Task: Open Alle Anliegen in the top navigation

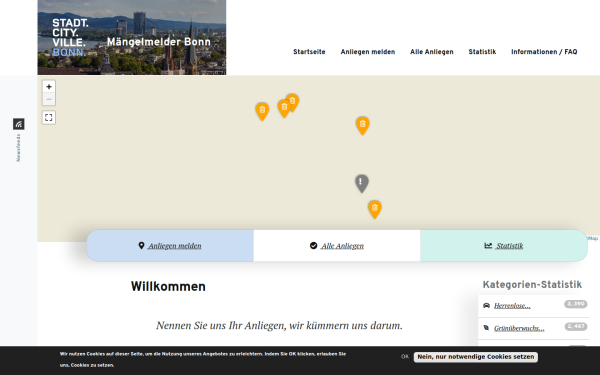Action: pyautogui.click(x=432, y=52)
